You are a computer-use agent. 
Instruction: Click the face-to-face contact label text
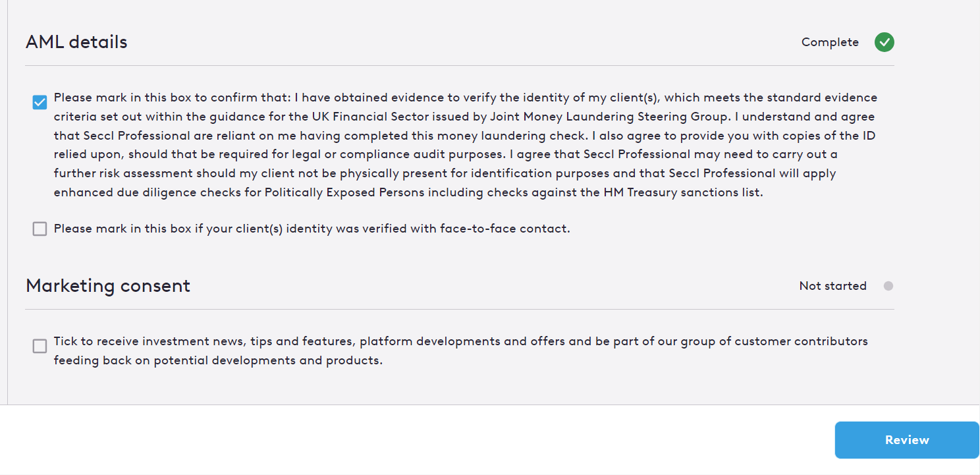pos(312,229)
